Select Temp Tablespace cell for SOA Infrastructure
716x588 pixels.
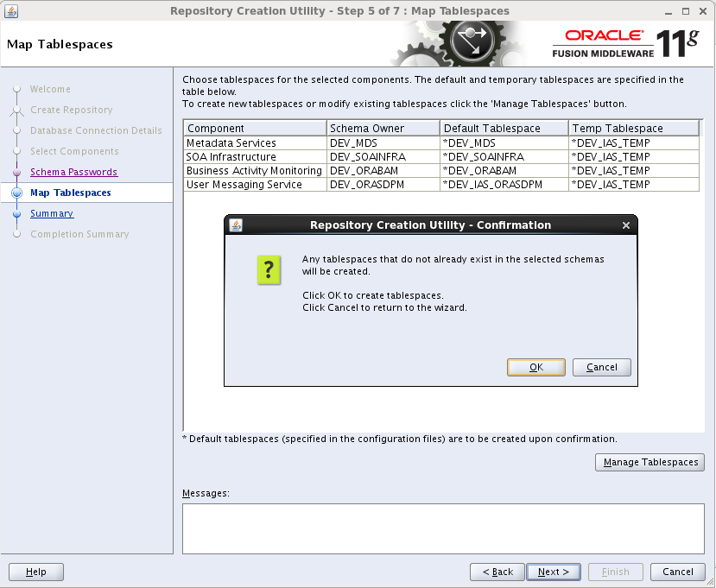633,157
